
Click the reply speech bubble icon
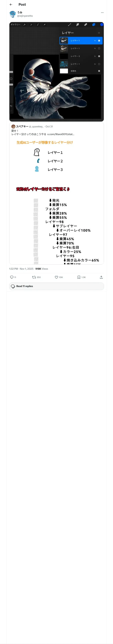pos(12,277)
